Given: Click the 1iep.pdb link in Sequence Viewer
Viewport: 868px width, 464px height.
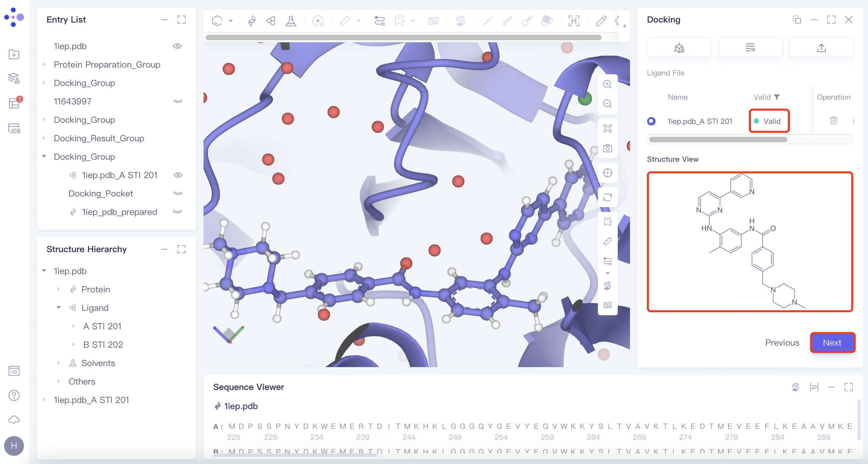Looking at the screenshot, I should (x=240, y=406).
